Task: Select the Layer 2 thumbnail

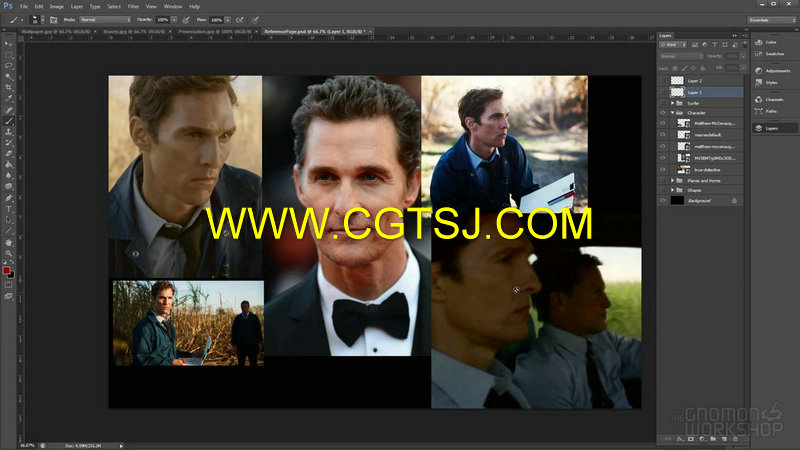Action: click(677, 81)
